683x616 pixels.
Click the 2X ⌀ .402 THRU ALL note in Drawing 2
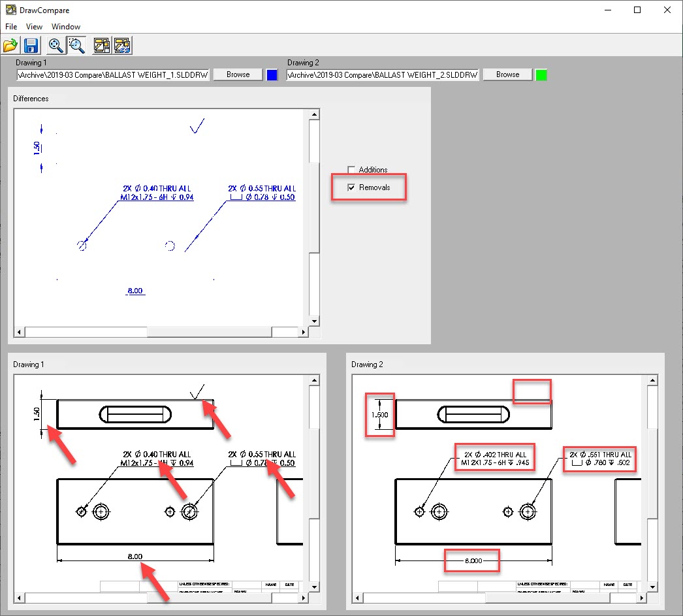click(495, 455)
